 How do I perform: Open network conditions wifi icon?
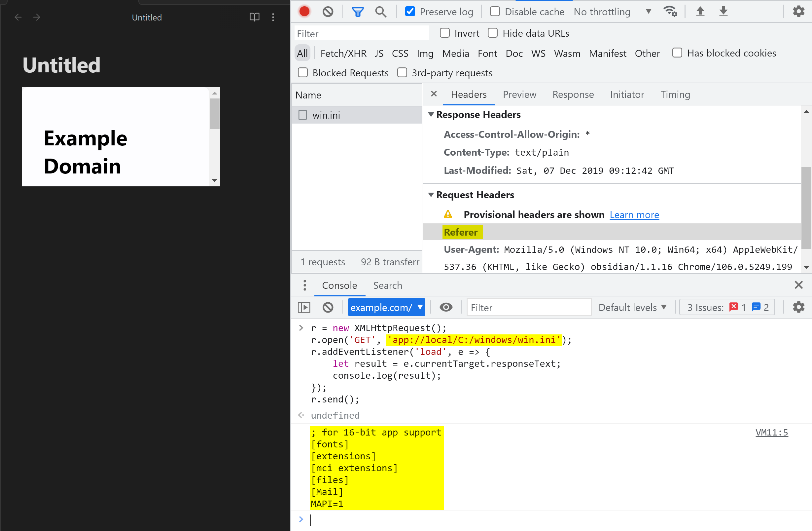[x=670, y=12]
